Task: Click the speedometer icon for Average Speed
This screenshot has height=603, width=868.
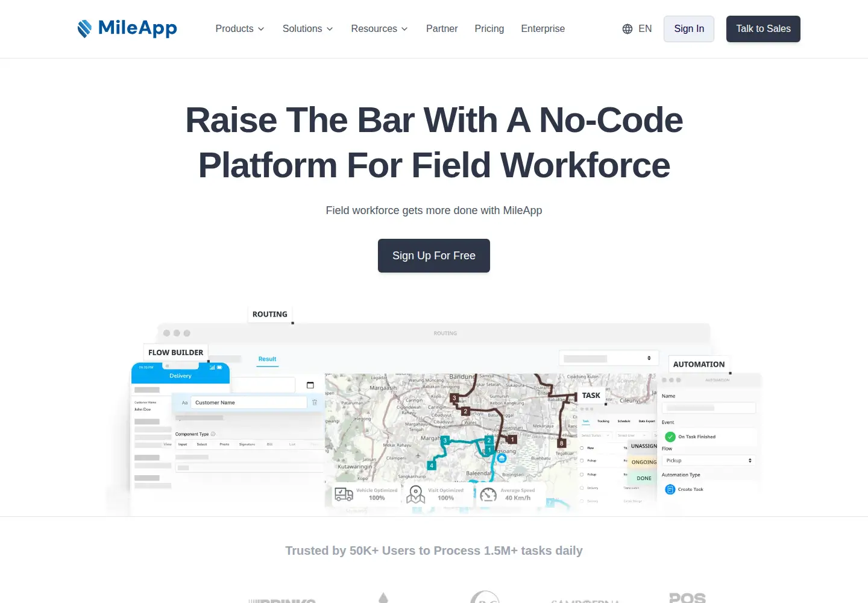Action: 488,495
